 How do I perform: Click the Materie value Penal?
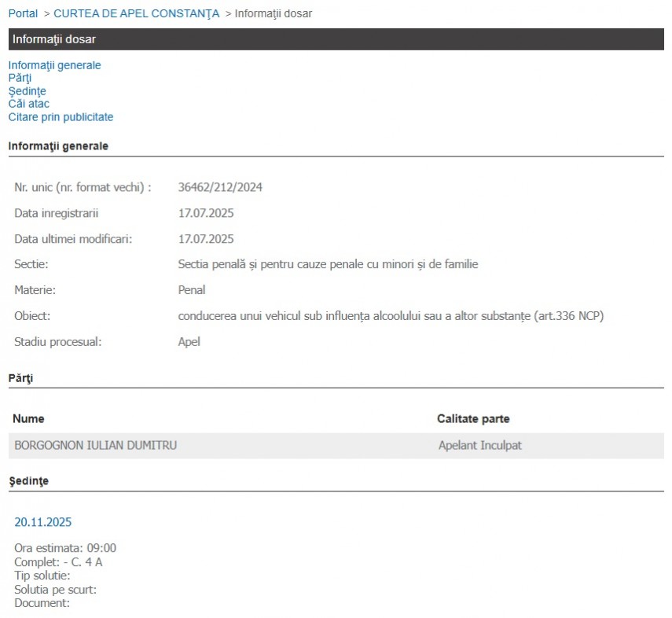click(192, 290)
